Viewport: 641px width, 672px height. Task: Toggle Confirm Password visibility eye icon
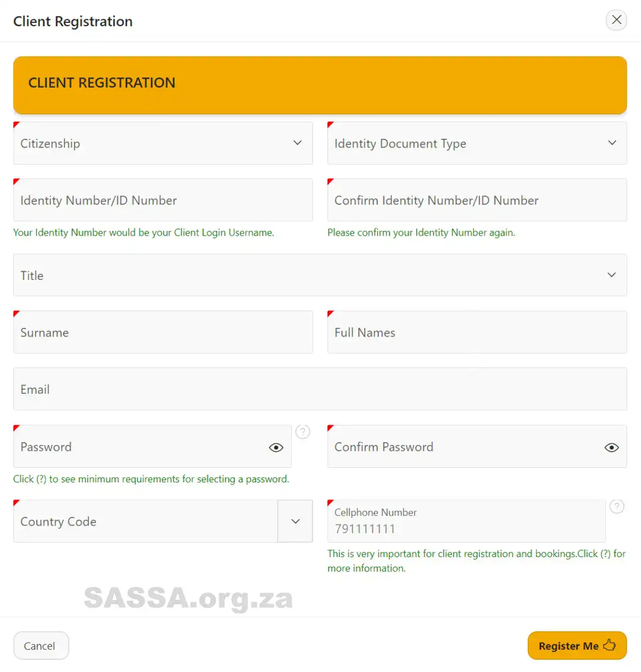click(611, 448)
